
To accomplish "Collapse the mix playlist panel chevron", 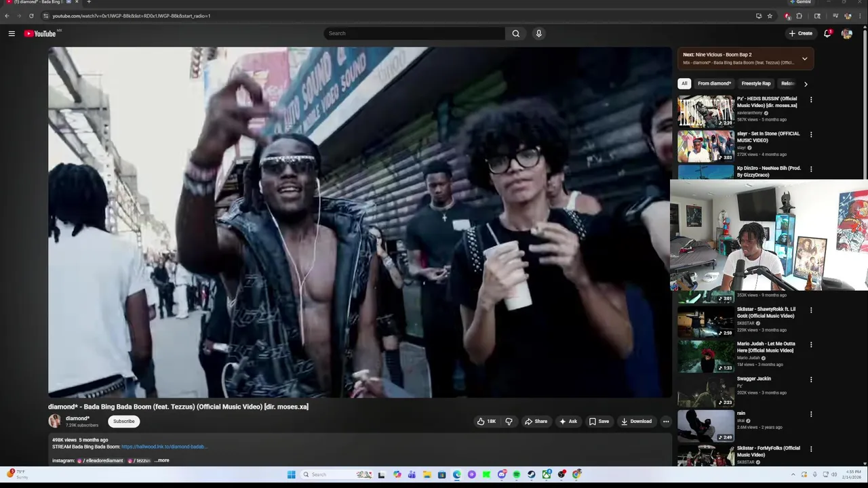I will point(804,59).
